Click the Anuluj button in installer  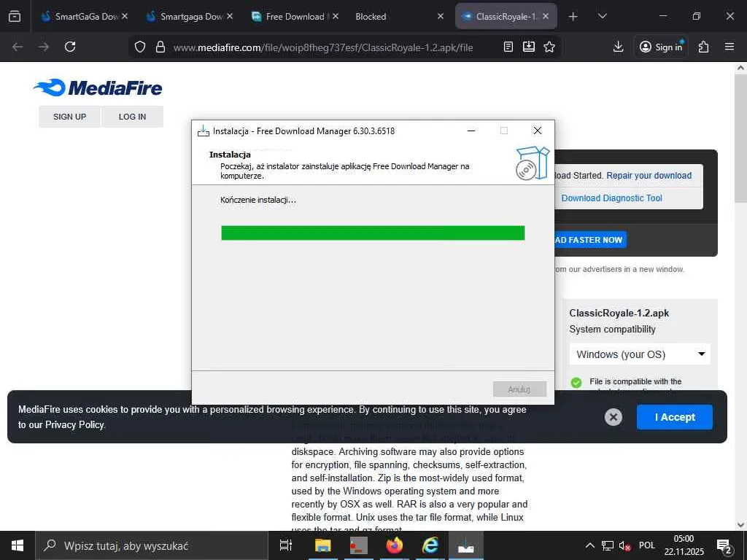pyautogui.click(x=519, y=389)
